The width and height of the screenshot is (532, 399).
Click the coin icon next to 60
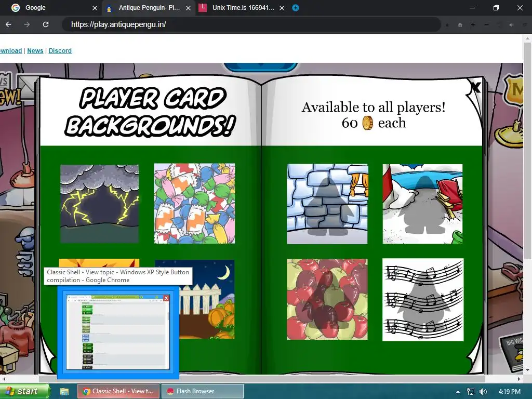[x=368, y=123]
